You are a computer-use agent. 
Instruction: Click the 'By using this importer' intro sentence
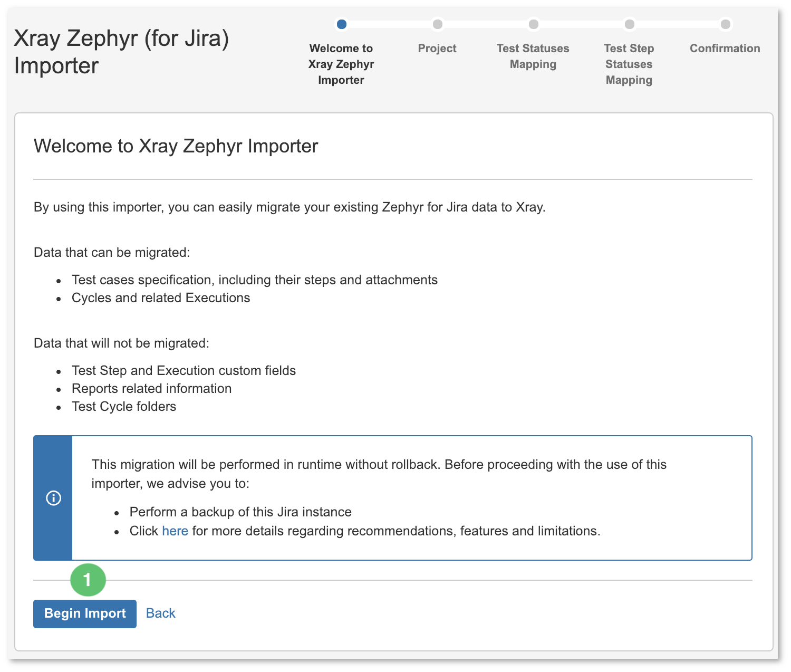point(290,207)
